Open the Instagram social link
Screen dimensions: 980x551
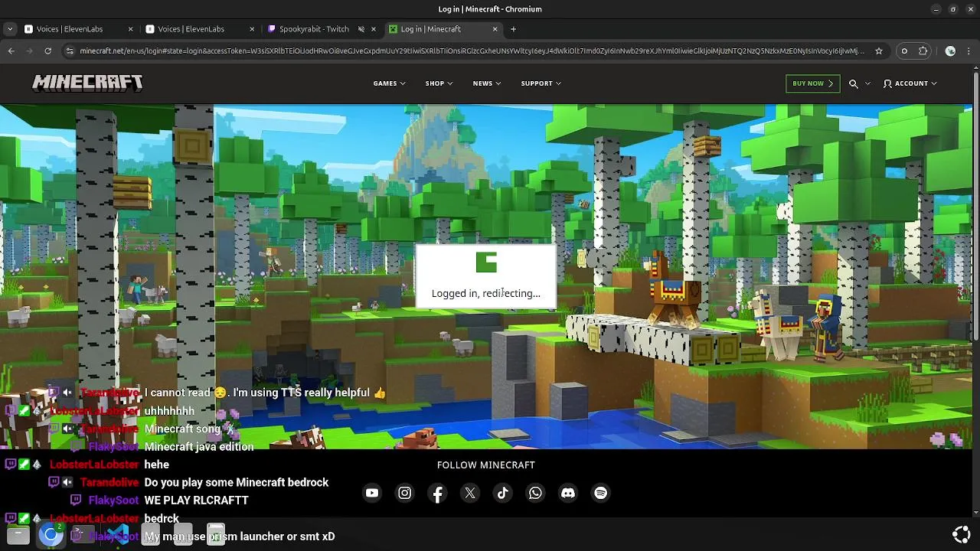(405, 493)
